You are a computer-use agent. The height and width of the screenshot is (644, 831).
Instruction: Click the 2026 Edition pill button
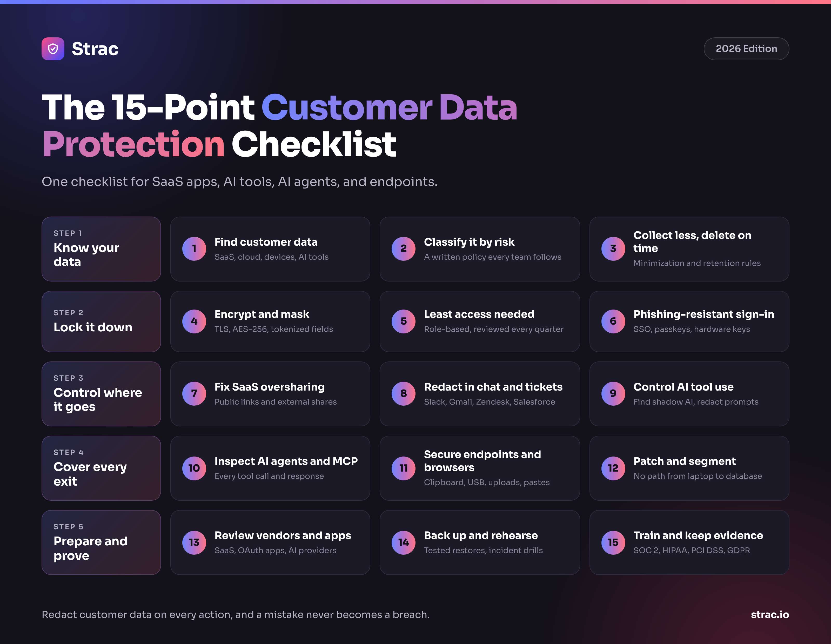(x=746, y=49)
